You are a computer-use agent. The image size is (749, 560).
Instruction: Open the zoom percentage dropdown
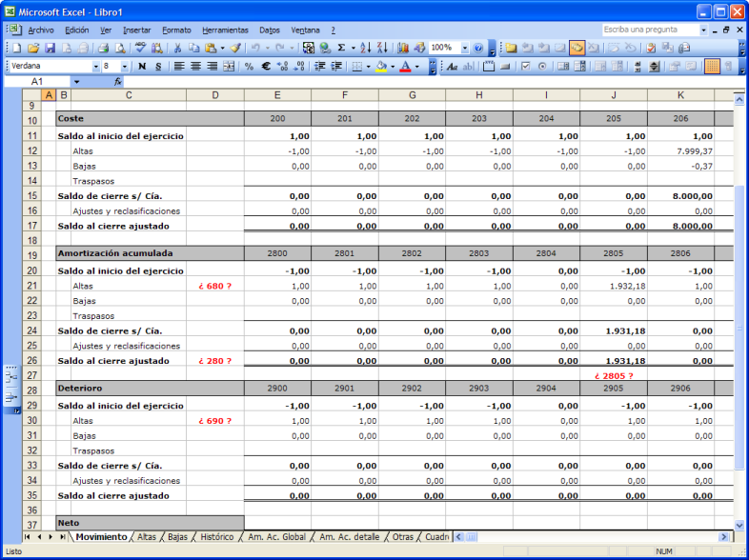[465, 48]
